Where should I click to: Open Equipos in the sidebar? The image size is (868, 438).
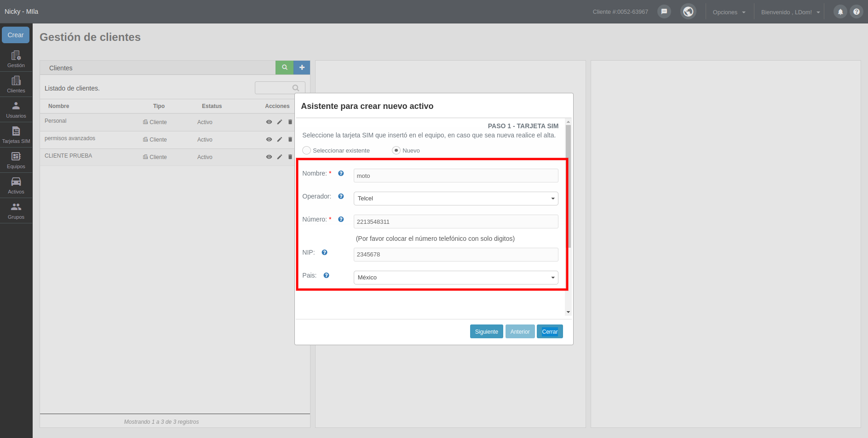pos(16,160)
